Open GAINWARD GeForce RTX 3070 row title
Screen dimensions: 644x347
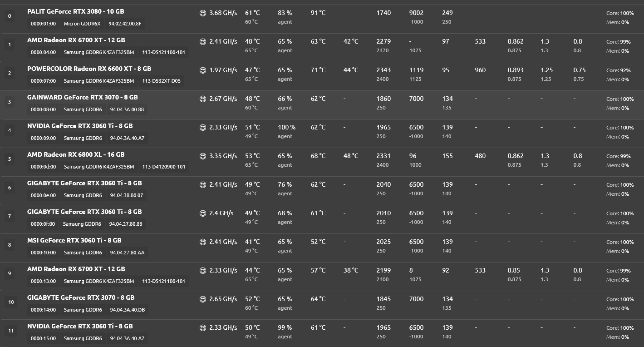click(83, 97)
